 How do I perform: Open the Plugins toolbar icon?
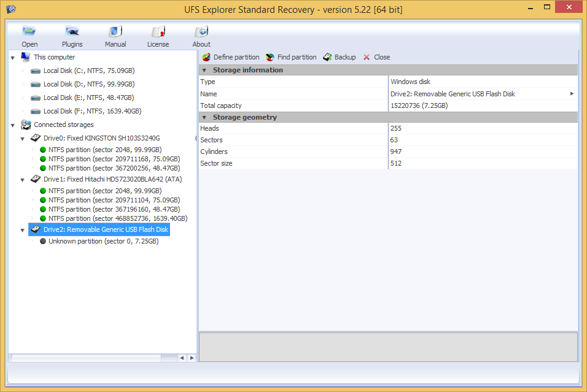72,33
